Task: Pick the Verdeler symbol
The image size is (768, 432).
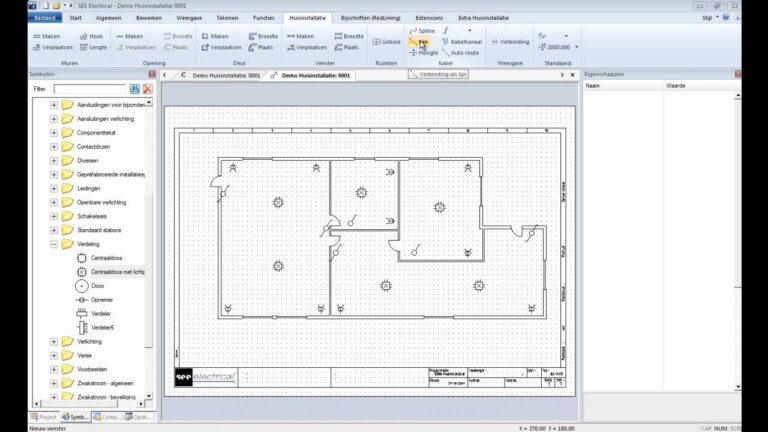Action: coord(93,313)
